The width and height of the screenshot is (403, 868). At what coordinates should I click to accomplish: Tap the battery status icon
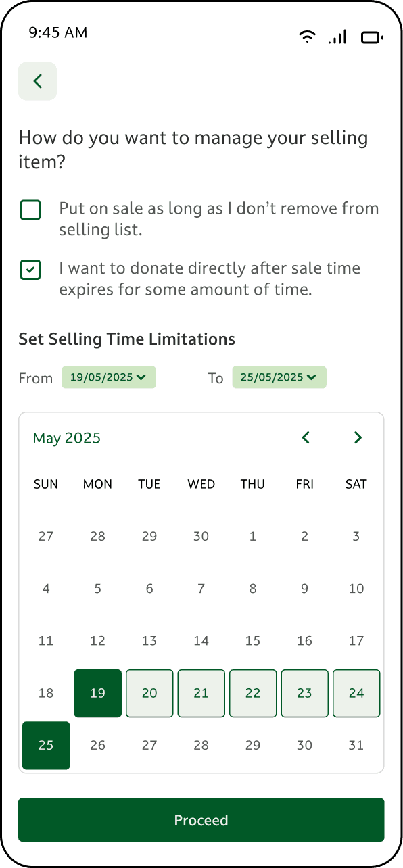372,38
